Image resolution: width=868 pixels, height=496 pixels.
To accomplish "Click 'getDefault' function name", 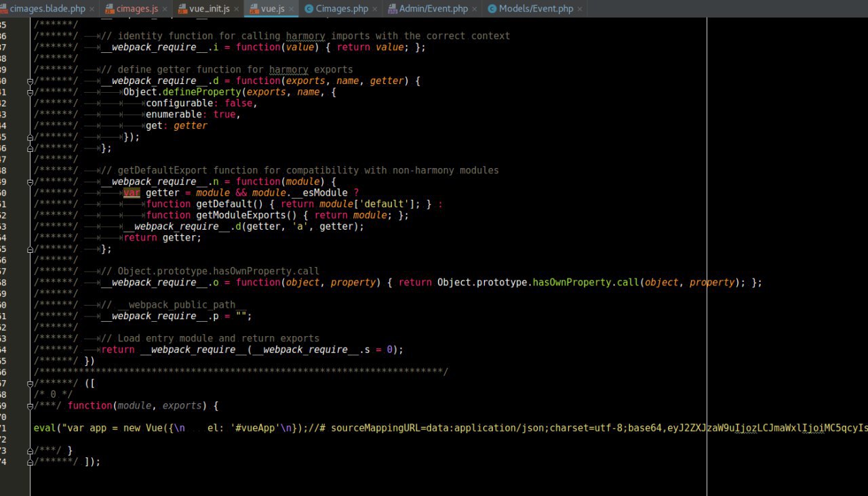I will pyautogui.click(x=224, y=204).
